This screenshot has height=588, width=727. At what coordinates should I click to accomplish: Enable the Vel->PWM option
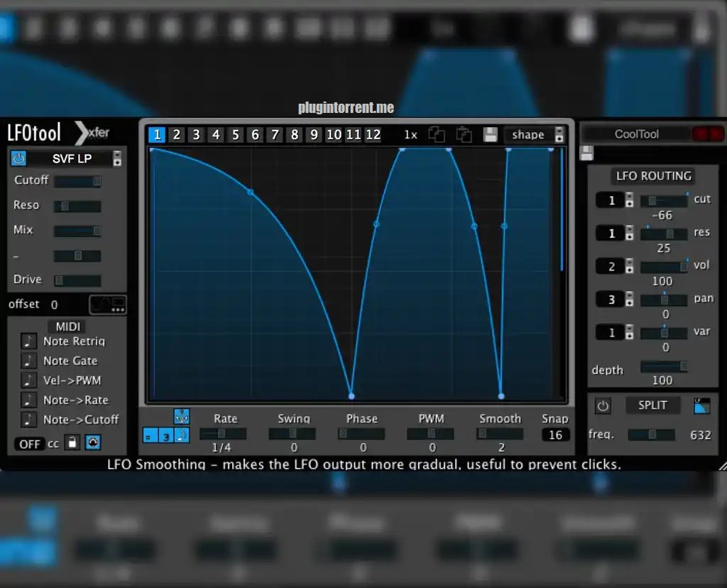tap(28, 380)
